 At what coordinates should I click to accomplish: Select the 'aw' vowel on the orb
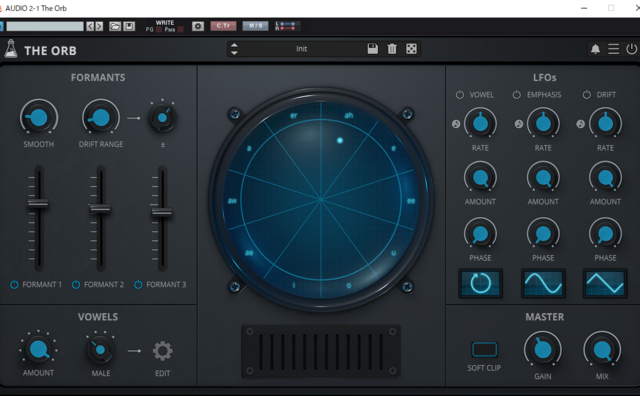(232, 201)
